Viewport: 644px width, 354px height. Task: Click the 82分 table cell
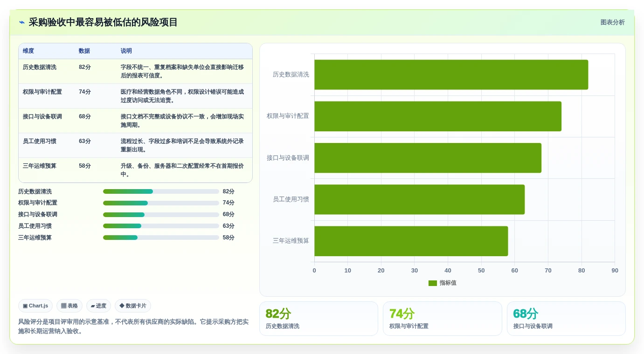click(85, 67)
